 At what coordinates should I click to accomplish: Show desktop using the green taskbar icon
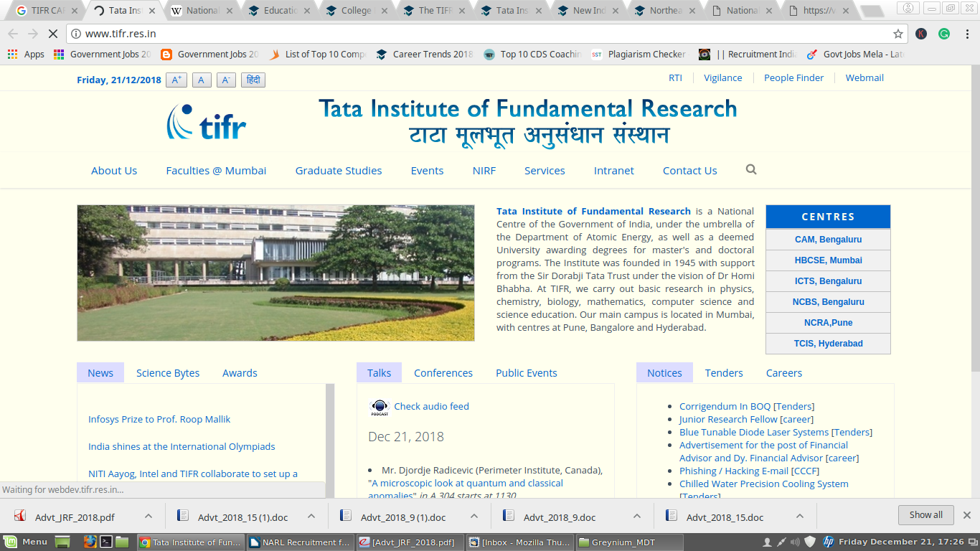point(62,542)
